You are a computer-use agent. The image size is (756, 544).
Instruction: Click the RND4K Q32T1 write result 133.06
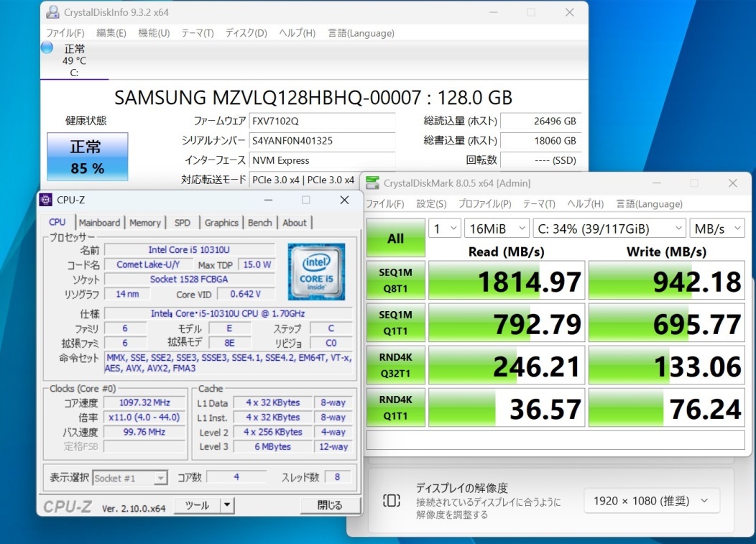[667, 366]
